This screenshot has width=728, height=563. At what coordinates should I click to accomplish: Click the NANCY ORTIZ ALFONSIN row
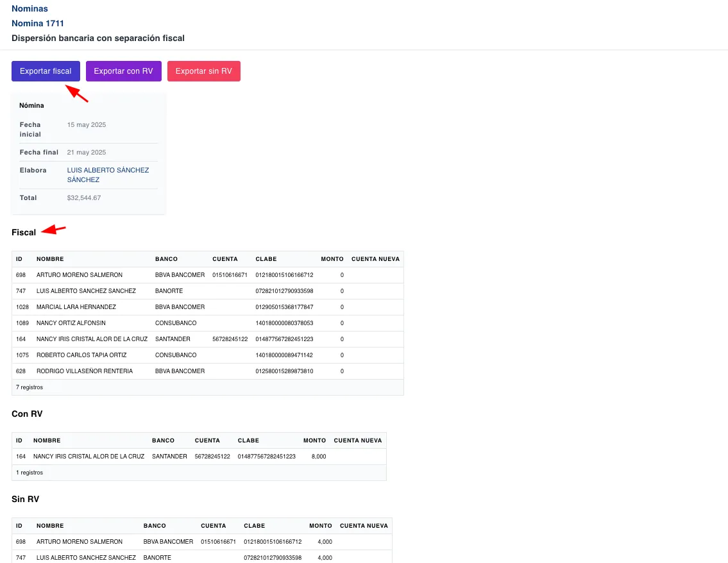tap(71, 323)
